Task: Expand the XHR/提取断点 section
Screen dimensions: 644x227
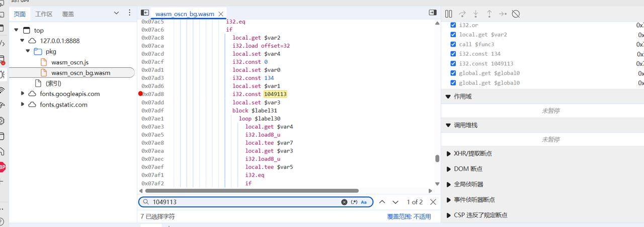Action: click(449, 154)
